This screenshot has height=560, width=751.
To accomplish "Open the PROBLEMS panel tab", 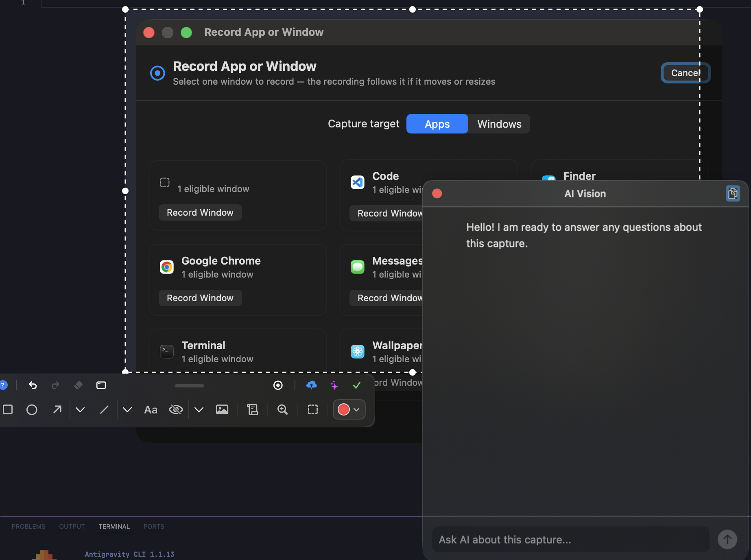I will click(28, 526).
